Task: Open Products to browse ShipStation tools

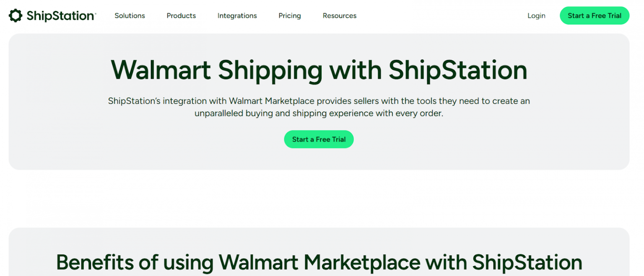Action: tap(181, 16)
